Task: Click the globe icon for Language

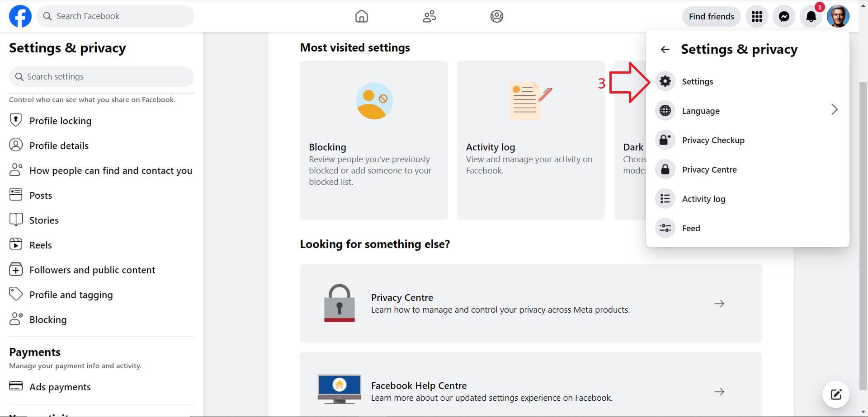Action: [x=665, y=111]
